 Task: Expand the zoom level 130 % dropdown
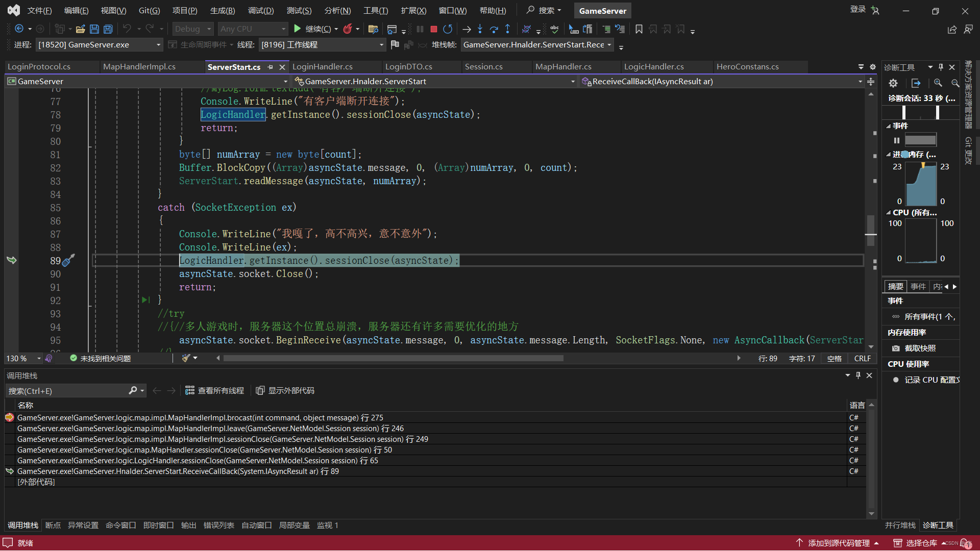click(x=39, y=359)
